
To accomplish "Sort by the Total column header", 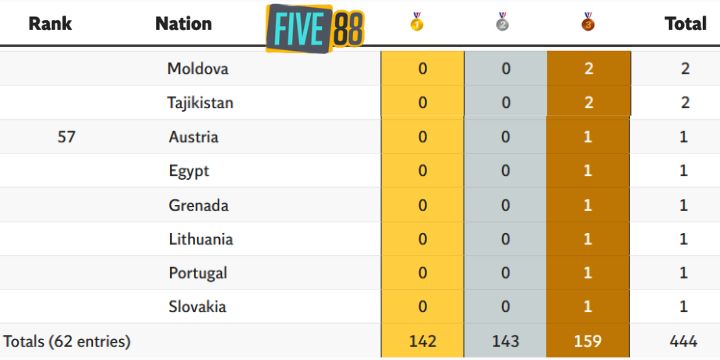I will [x=685, y=23].
